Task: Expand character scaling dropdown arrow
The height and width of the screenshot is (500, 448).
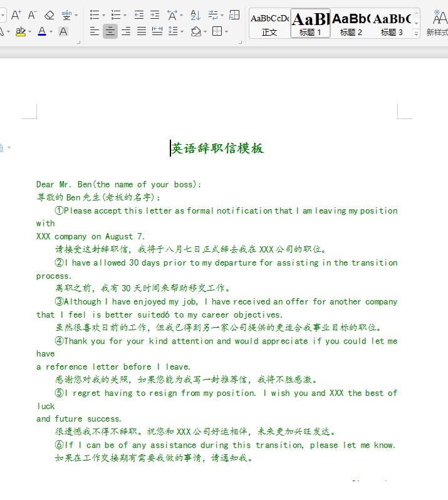Action: pyautogui.click(x=182, y=15)
